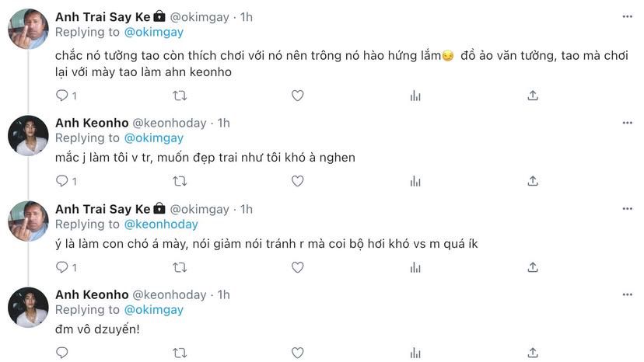
Task: View analytics of the first tweet
Action: (x=415, y=95)
